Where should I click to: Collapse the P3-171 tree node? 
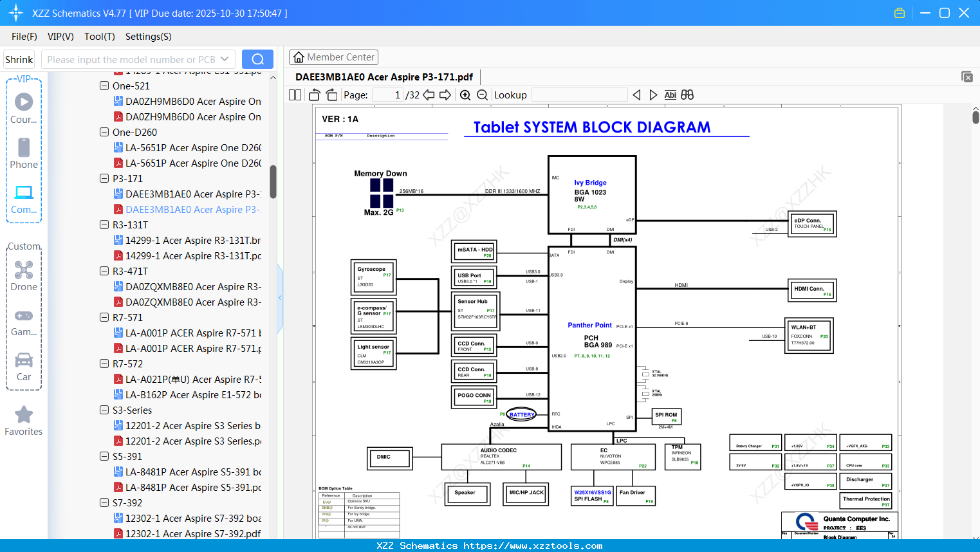click(104, 178)
